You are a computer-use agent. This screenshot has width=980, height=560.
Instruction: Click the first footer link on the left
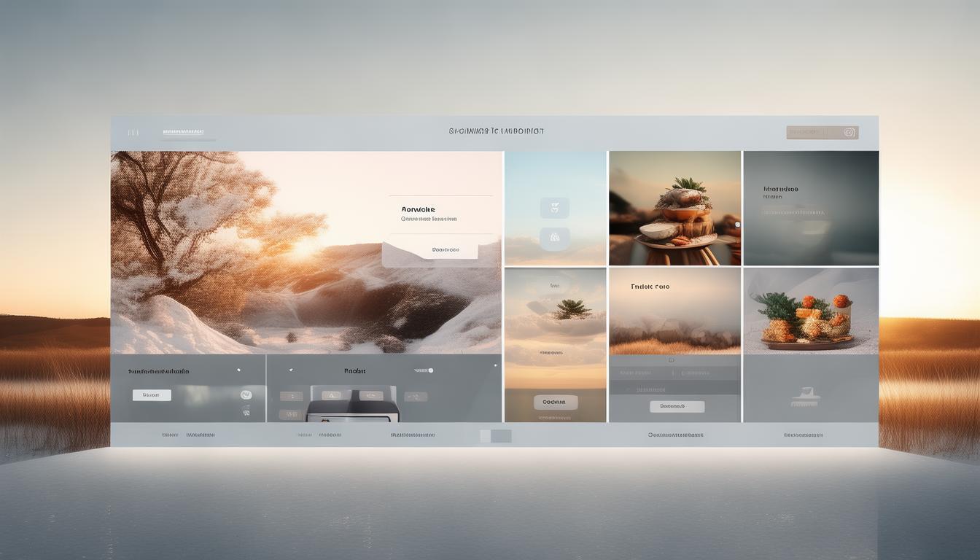pos(170,435)
